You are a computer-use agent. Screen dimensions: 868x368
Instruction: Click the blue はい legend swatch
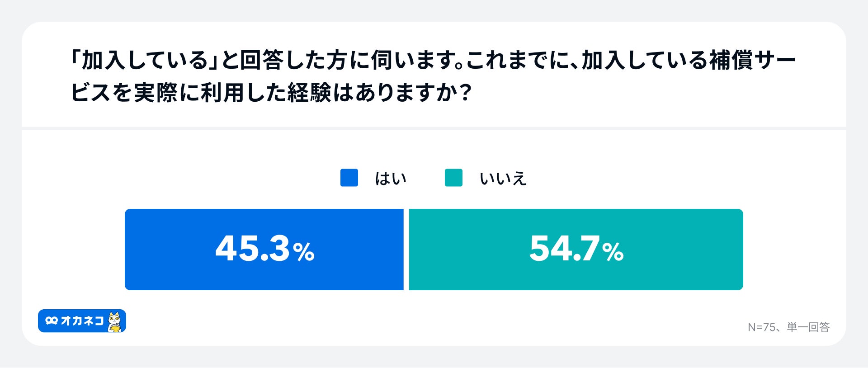pyautogui.click(x=349, y=178)
